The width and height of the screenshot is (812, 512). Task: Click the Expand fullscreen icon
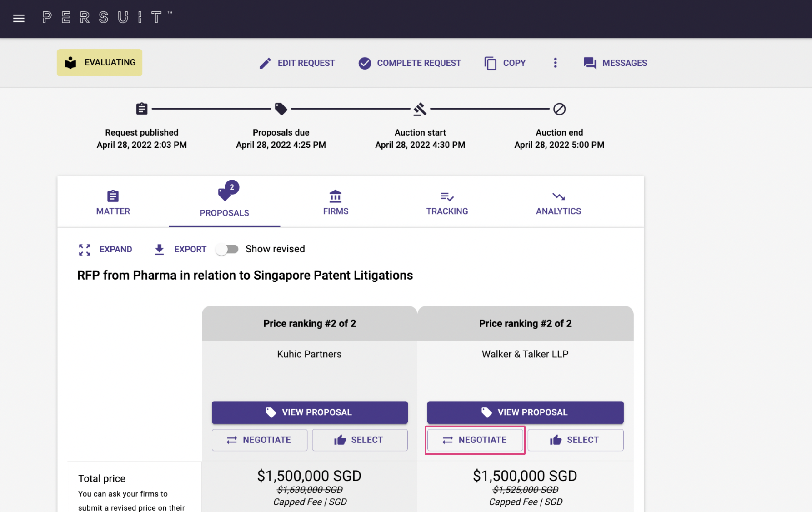click(x=85, y=249)
